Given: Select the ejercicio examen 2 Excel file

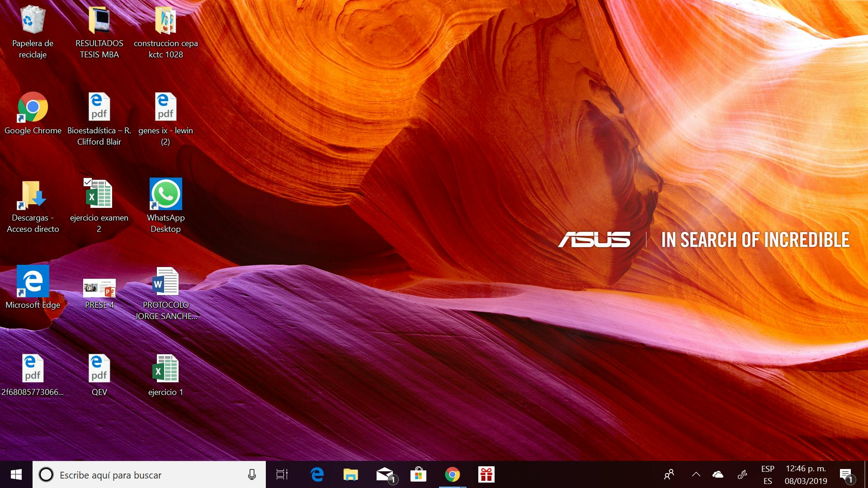Looking at the screenshot, I should point(99,206).
